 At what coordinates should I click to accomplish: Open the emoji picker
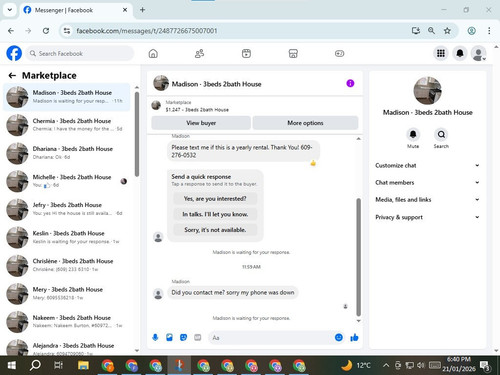tap(339, 338)
